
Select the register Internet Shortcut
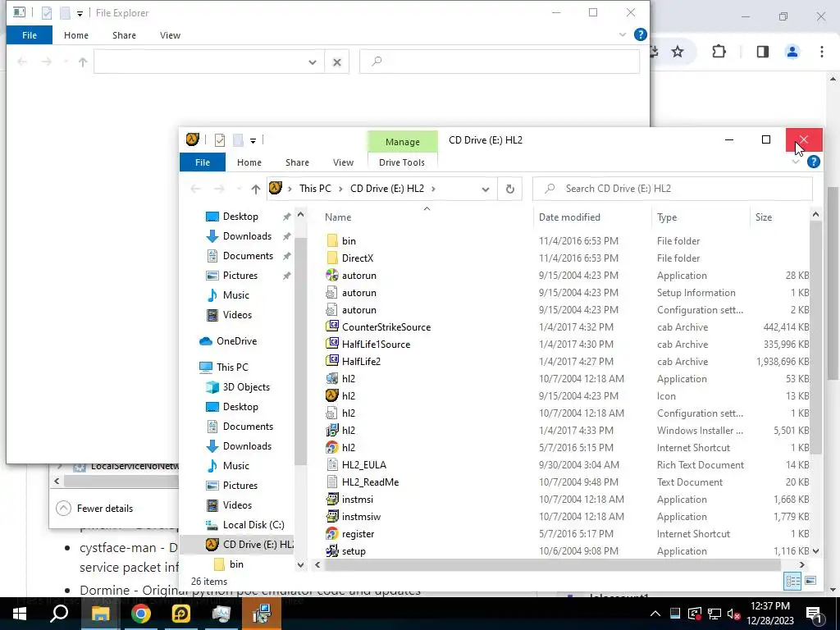pos(358,533)
